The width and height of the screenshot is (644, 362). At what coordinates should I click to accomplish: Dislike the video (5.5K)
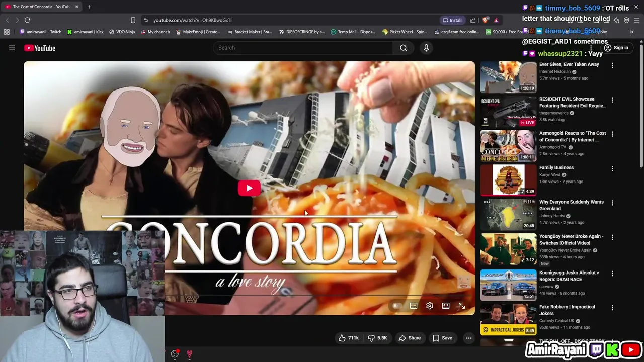coord(377,338)
